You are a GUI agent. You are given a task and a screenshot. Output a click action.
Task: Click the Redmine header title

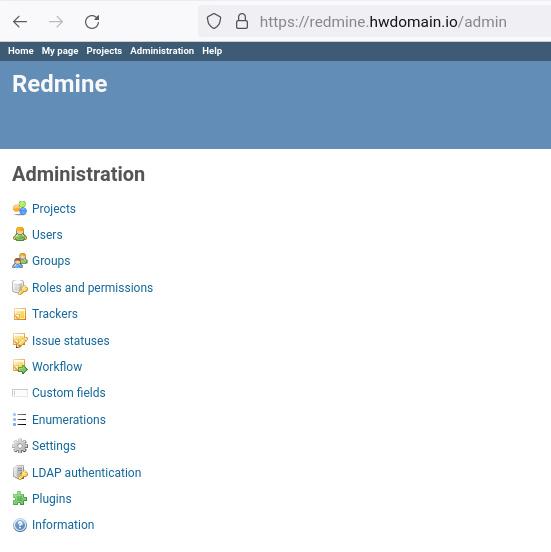tap(60, 84)
